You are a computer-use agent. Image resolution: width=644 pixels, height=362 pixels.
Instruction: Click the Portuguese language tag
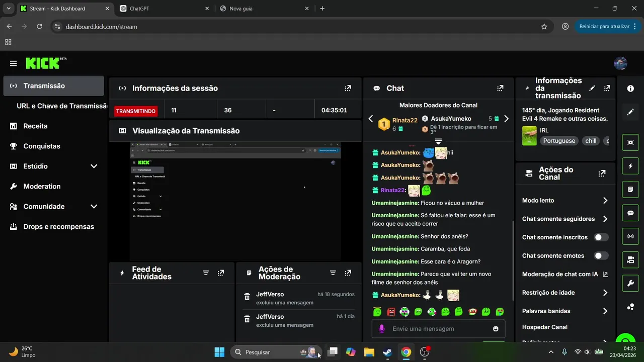pos(559,141)
